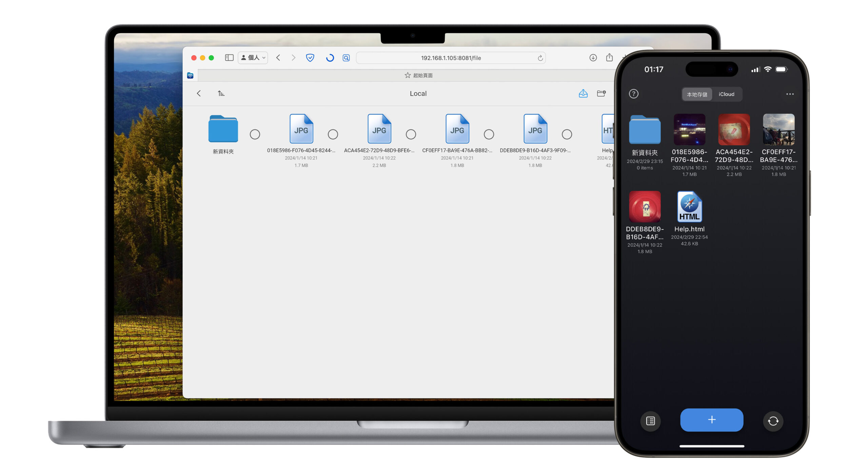The image size is (868, 472).
Task: Open Safari's share menu
Action: click(x=609, y=57)
